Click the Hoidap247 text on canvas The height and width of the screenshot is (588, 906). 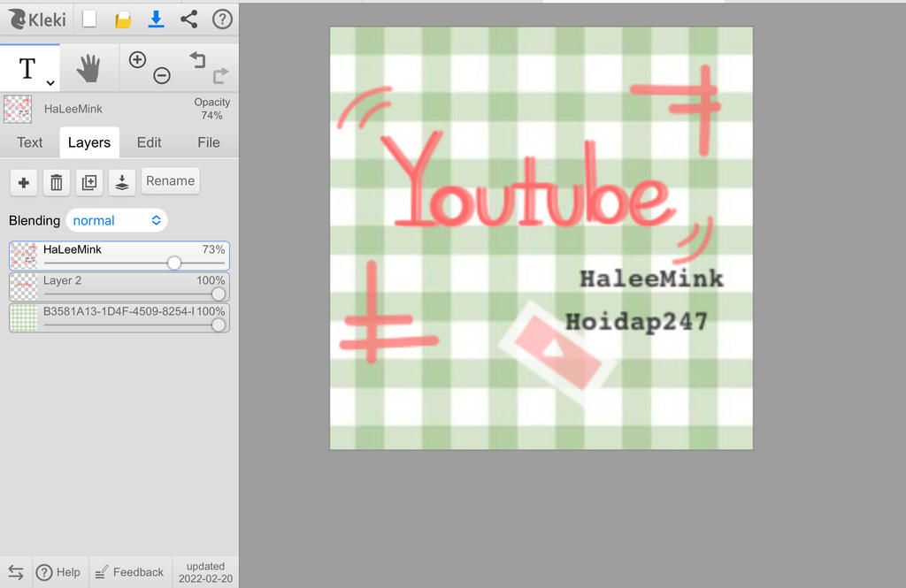pos(636,322)
